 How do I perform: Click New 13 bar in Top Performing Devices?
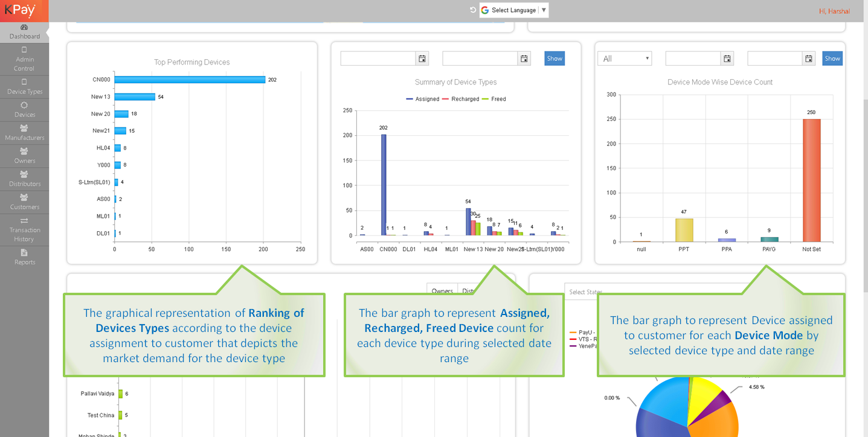[x=135, y=97]
